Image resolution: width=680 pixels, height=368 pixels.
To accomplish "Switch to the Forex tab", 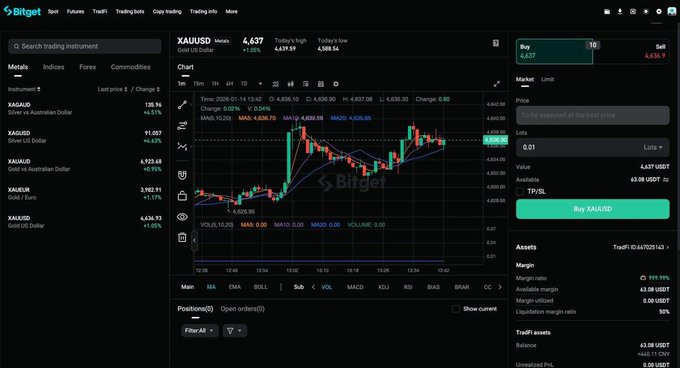I will 88,67.
